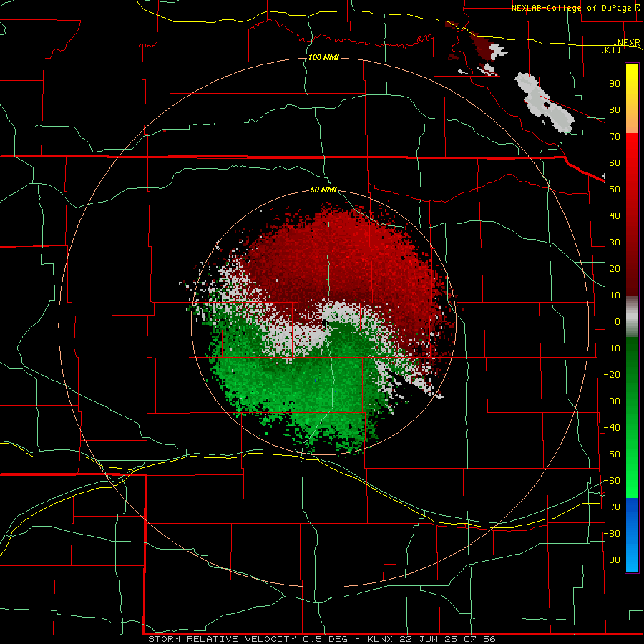Viewport: 644px width, 644px height.
Task: Click the 50 NMI range ring label
Action: 323,190
